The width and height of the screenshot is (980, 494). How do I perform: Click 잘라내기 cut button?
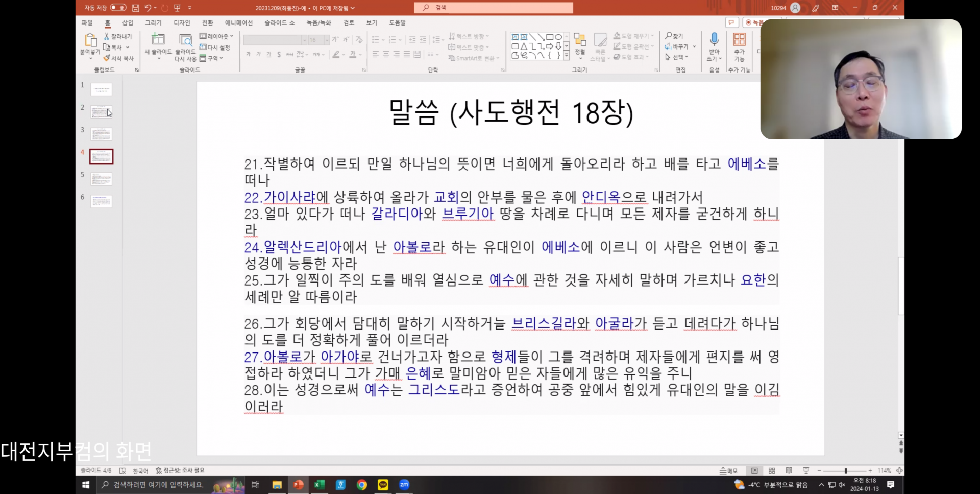[x=118, y=37]
